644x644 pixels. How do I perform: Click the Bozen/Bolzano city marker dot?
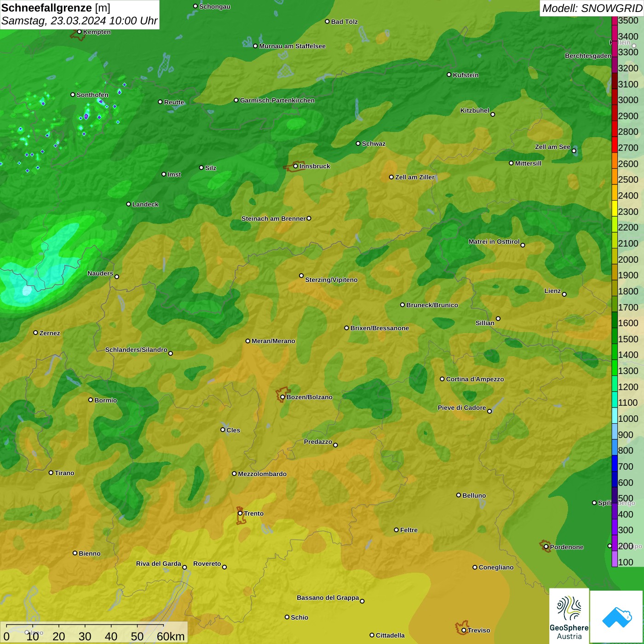point(283,397)
